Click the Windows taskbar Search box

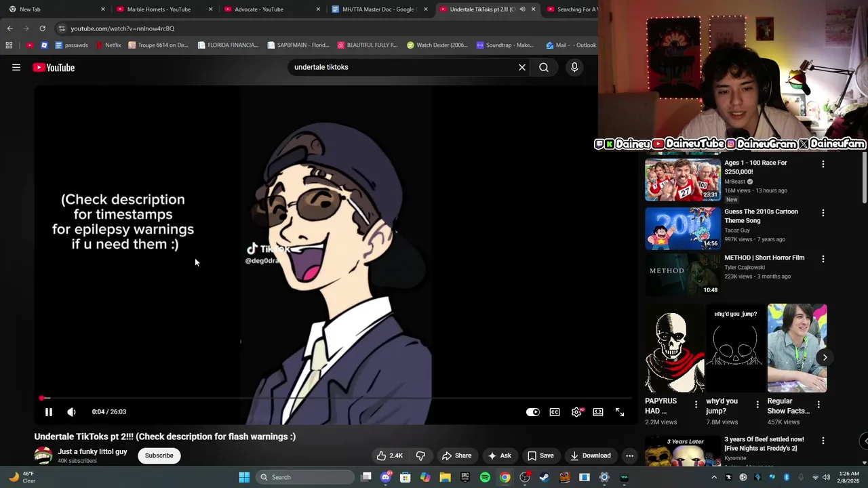pyautogui.click(x=306, y=477)
